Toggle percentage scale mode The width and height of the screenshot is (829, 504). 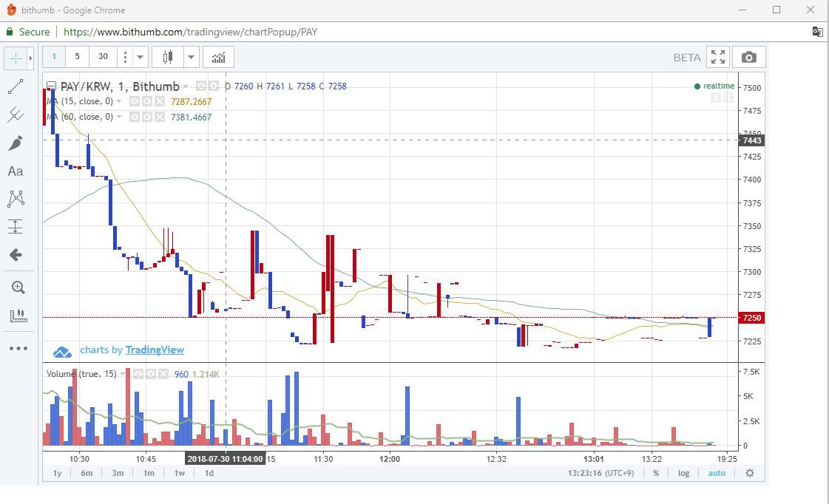656,473
